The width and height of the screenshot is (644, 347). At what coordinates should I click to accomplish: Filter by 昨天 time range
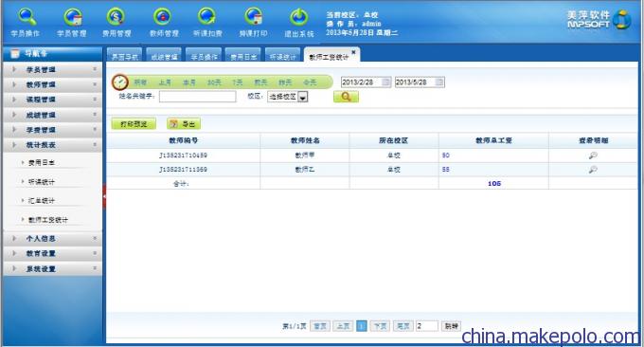point(285,82)
